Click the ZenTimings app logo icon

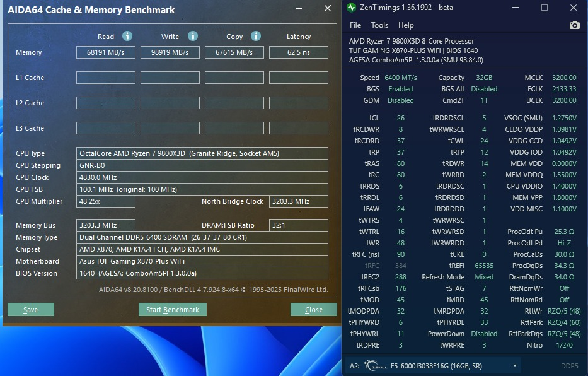coord(352,8)
